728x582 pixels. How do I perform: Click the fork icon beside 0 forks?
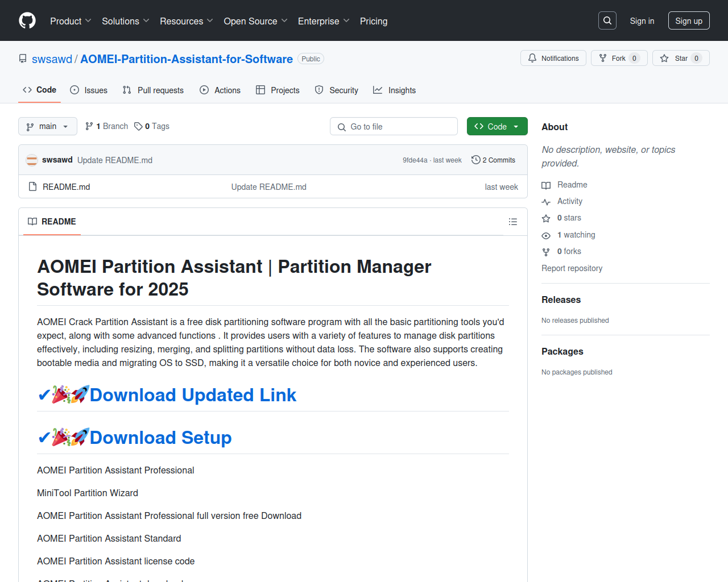tap(546, 252)
